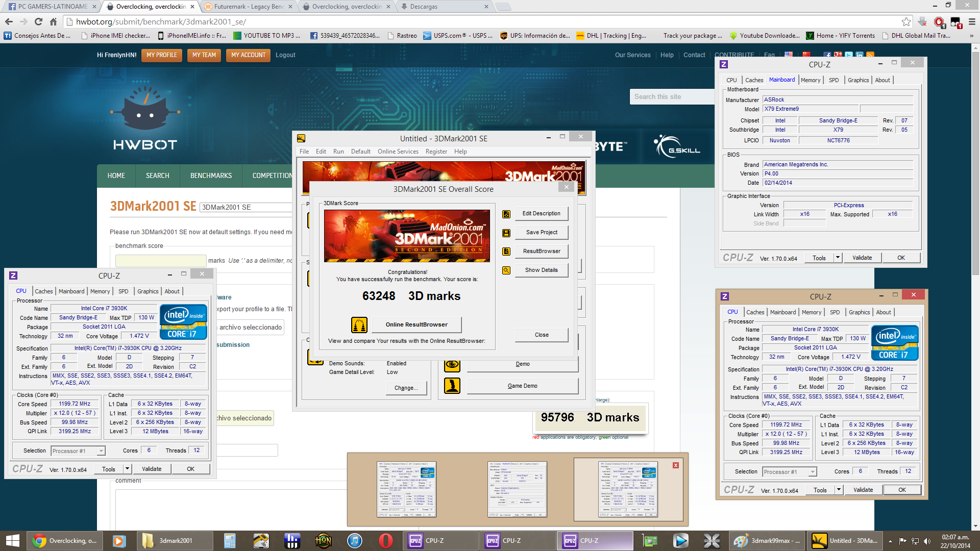Click the HWBOT logo

pyautogui.click(x=145, y=118)
